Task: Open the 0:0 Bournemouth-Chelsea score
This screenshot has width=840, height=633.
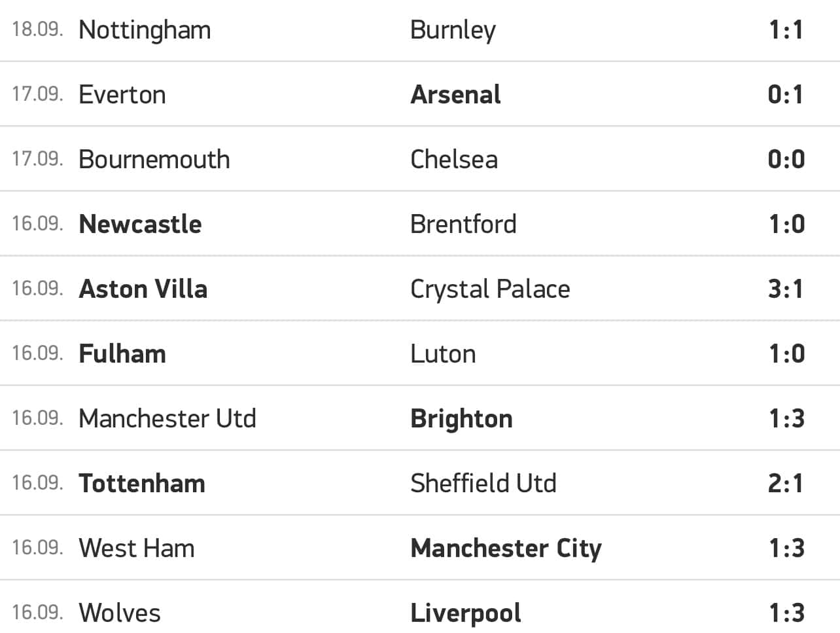Action: (x=786, y=160)
